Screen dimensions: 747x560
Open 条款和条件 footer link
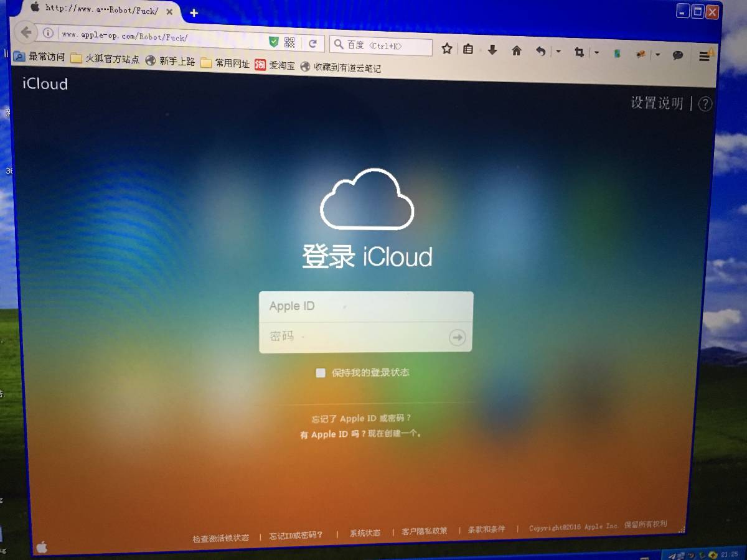[x=486, y=530]
